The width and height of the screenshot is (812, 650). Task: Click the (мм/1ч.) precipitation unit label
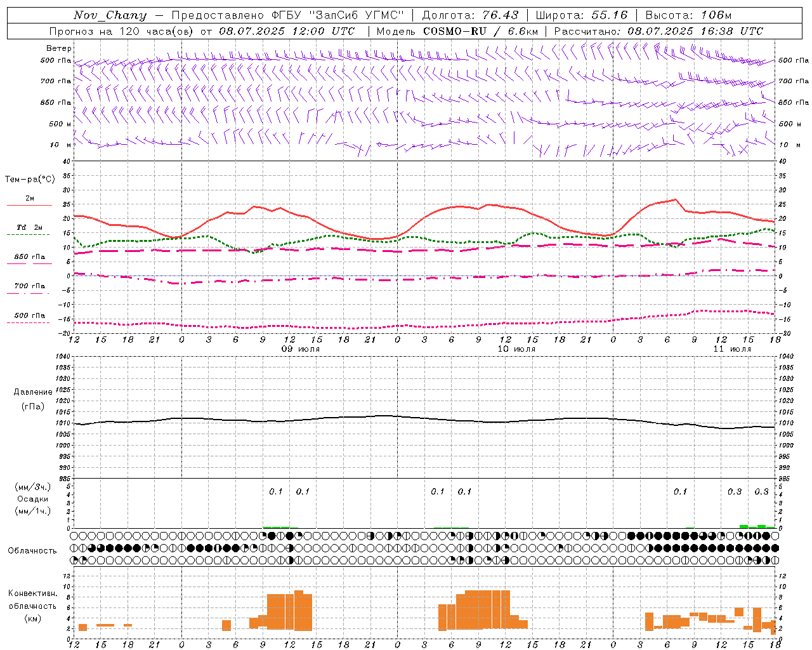click(33, 511)
